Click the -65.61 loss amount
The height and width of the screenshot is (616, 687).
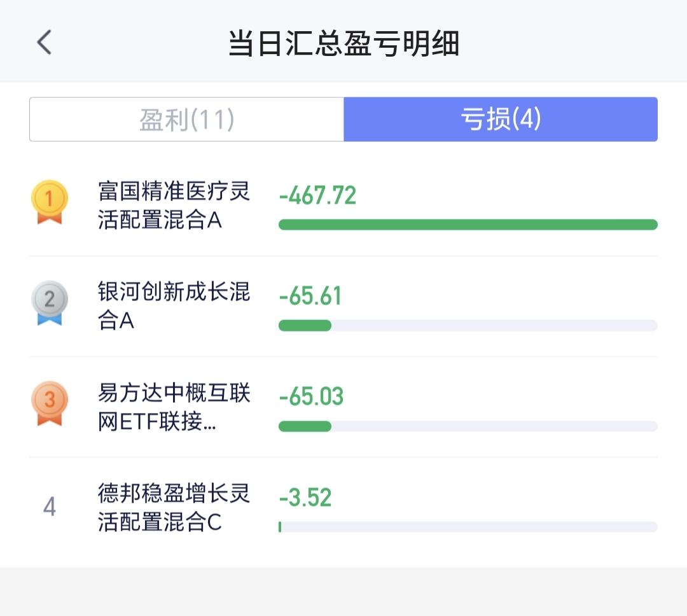coord(310,296)
